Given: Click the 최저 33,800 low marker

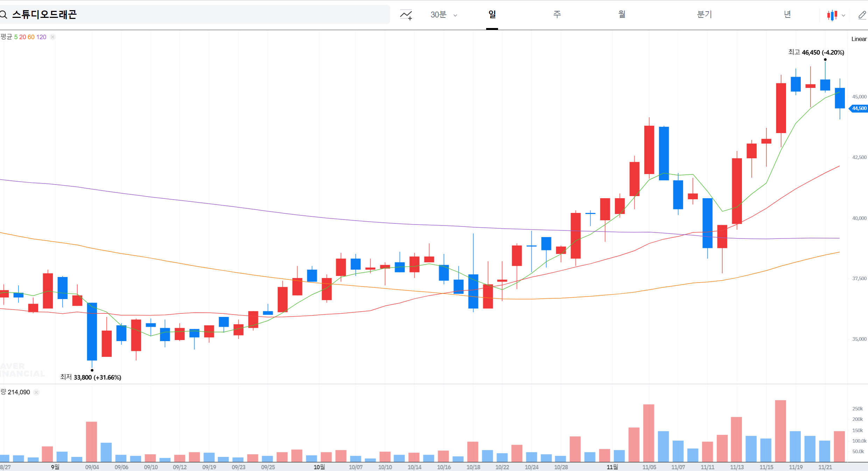Looking at the screenshot, I should point(91,377).
